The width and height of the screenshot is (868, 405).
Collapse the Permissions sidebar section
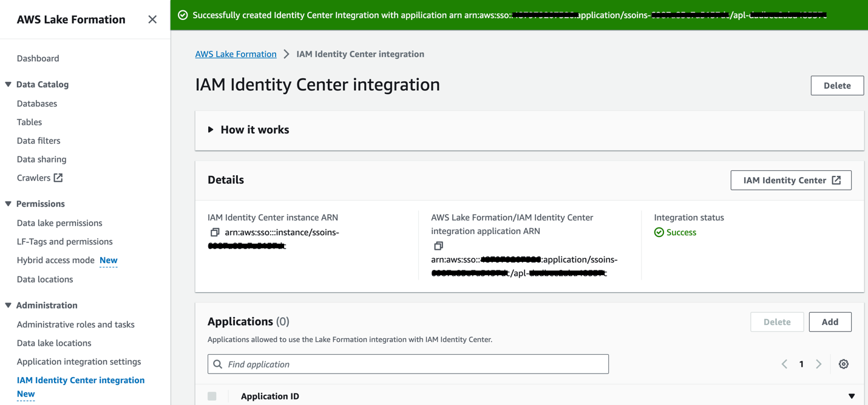(8, 204)
